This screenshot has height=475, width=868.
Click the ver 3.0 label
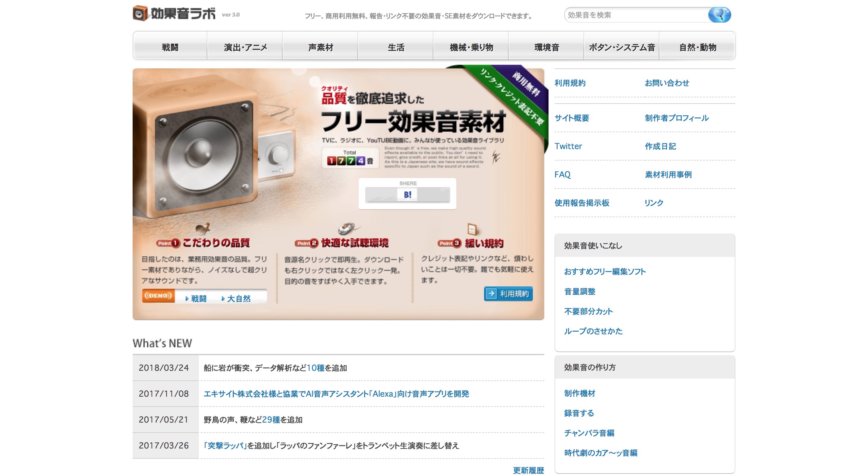click(231, 14)
